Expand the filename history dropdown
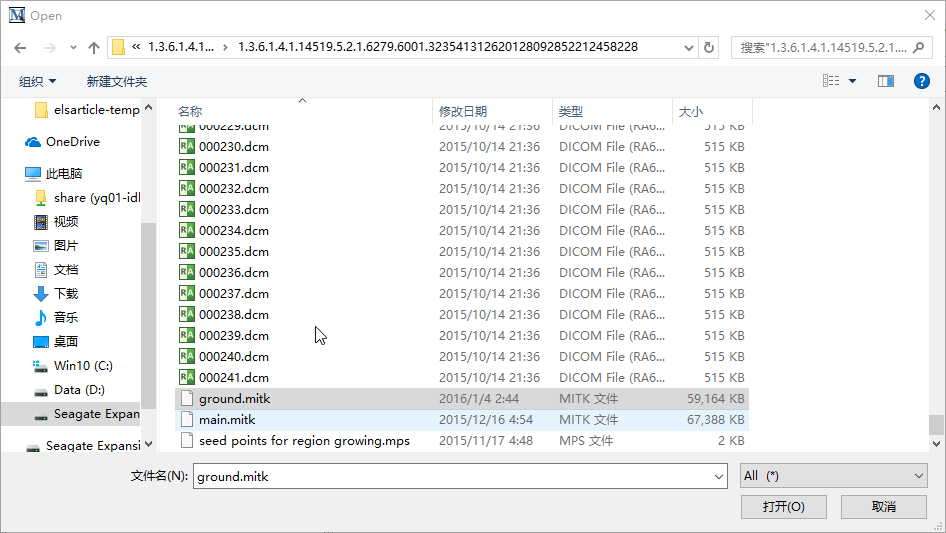946x533 pixels. click(718, 477)
